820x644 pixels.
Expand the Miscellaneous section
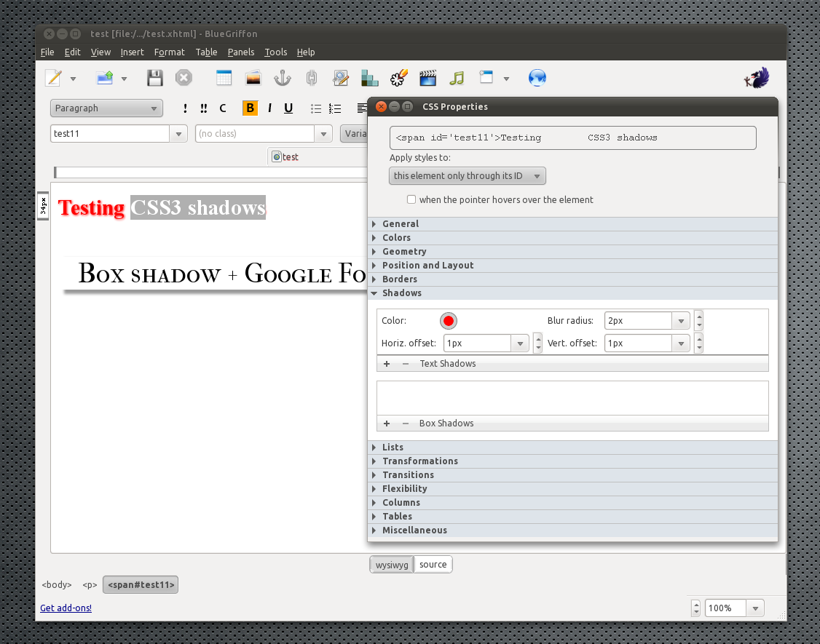(x=572, y=530)
